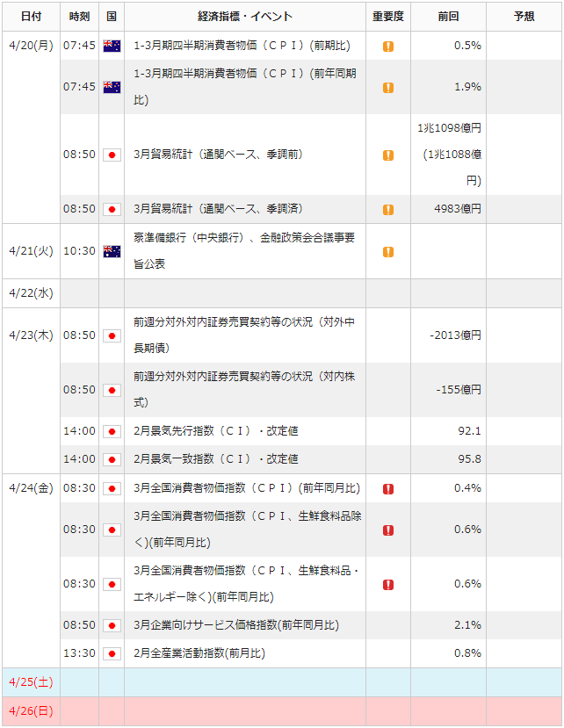Click red importance icon for CPI 生鮮食料品除く
Image resolution: width=564 pixels, height=728 pixels.
tap(388, 530)
